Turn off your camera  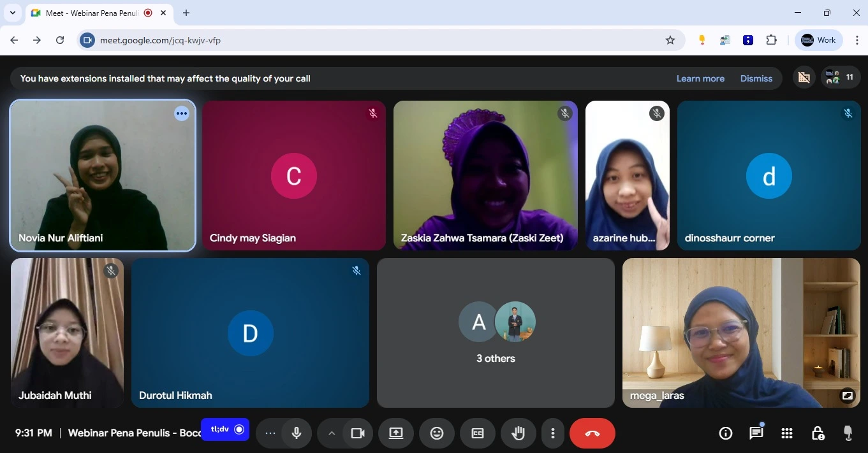tap(358, 433)
